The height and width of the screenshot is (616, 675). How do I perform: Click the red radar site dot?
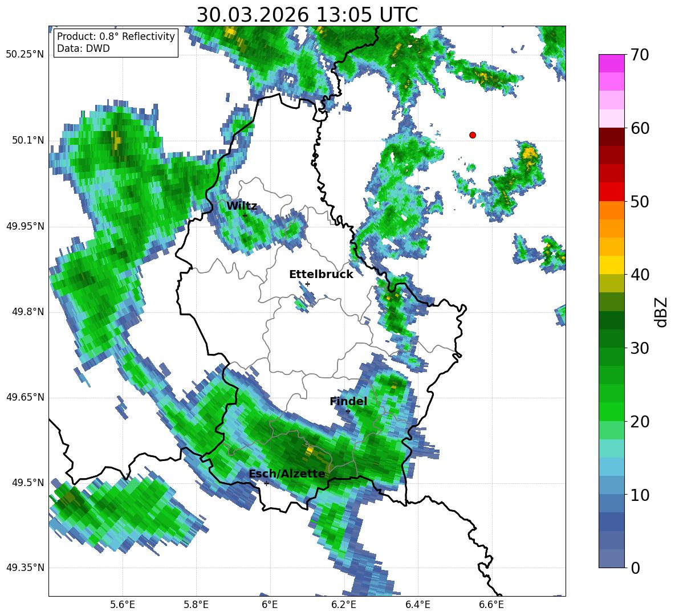473,135
